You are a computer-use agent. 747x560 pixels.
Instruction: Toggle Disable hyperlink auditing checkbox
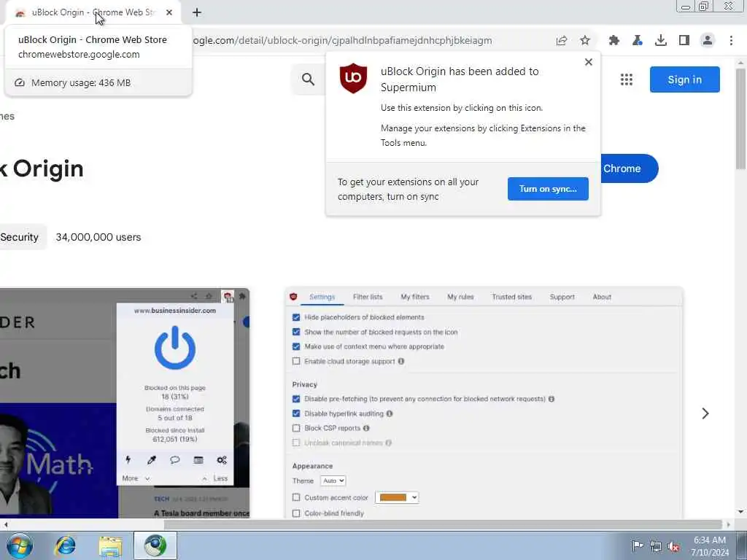tap(296, 414)
